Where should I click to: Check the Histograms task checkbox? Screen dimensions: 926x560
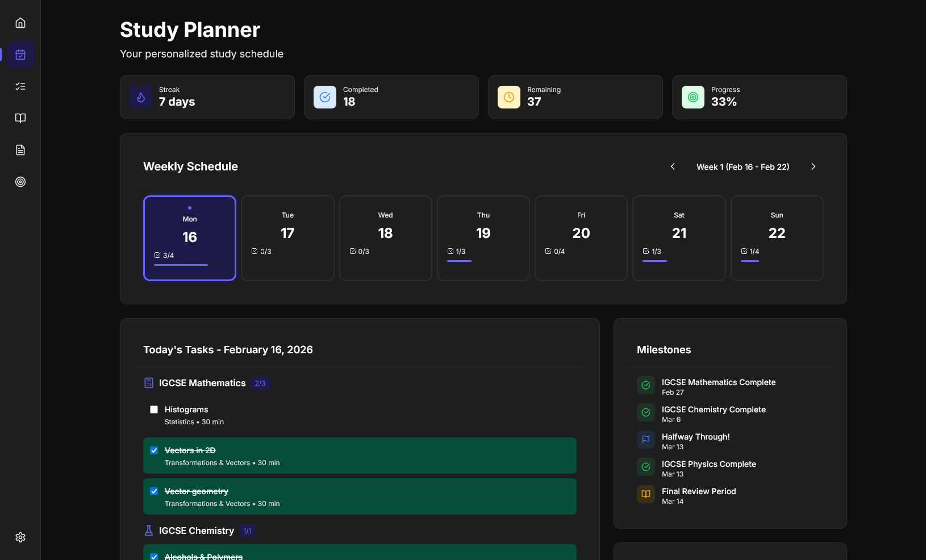tap(153, 409)
